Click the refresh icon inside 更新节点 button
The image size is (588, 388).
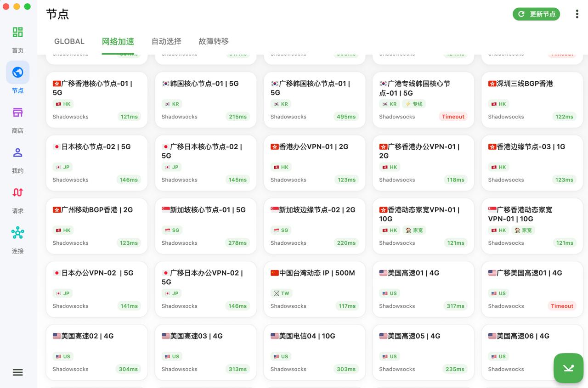pyautogui.click(x=521, y=14)
